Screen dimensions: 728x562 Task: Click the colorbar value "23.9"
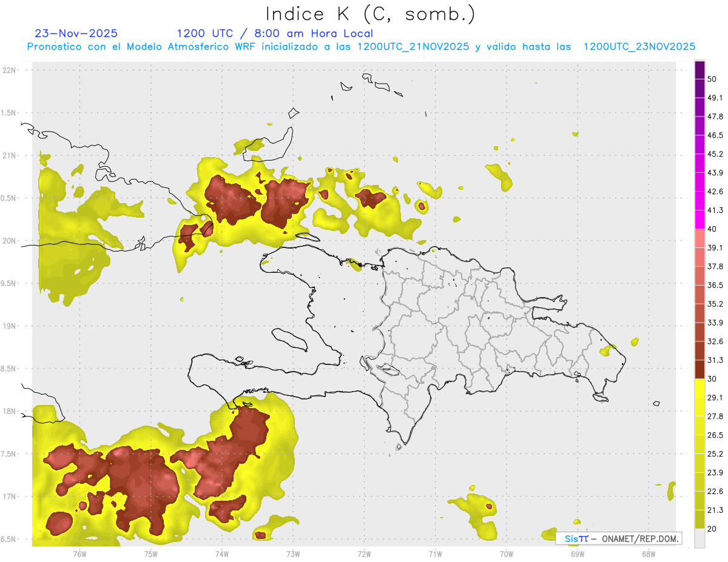[x=715, y=473]
